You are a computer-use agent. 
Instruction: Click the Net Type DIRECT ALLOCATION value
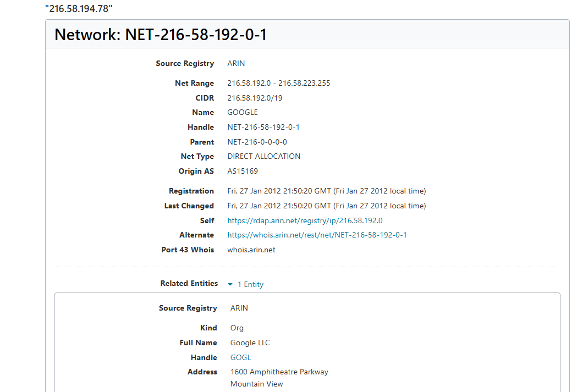pyautogui.click(x=263, y=156)
